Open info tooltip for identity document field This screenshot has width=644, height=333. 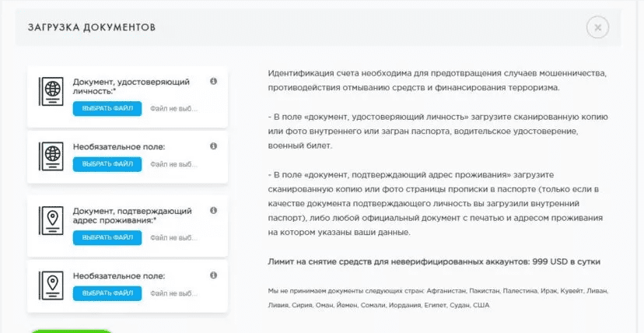[x=213, y=81]
